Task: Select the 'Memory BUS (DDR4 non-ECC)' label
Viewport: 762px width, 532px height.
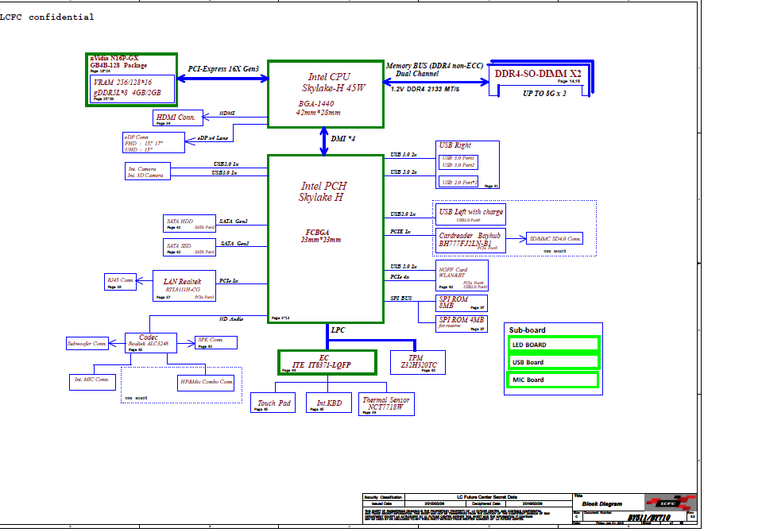Action: [x=435, y=66]
